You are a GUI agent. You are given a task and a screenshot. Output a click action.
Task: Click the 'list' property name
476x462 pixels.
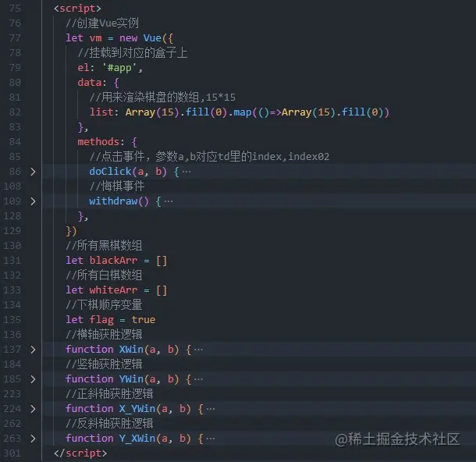click(x=101, y=112)
